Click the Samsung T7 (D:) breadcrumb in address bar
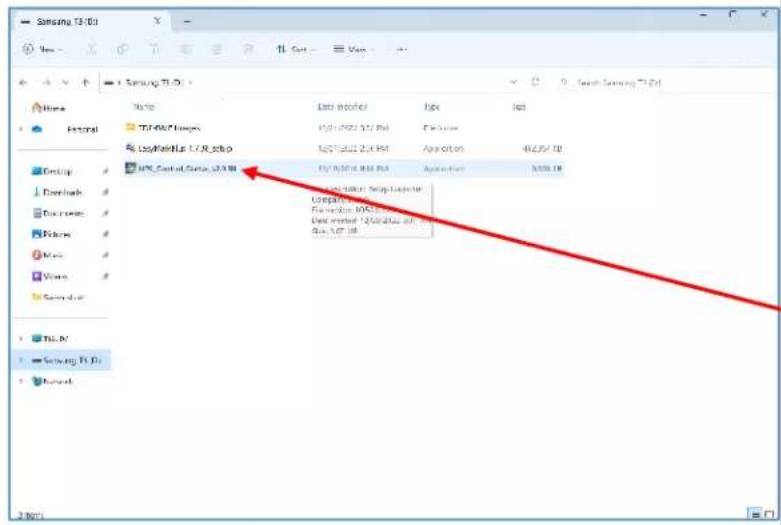781x525 pixels. click(153, 83)
